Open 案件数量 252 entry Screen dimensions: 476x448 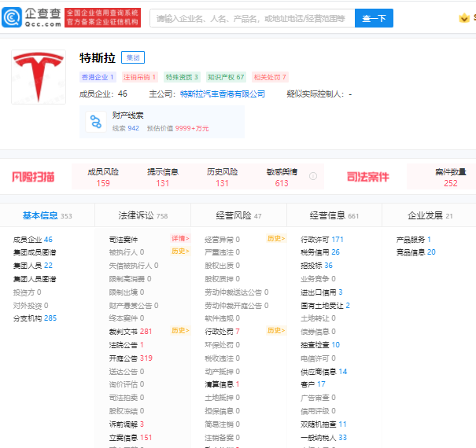(x=451, y=177)
